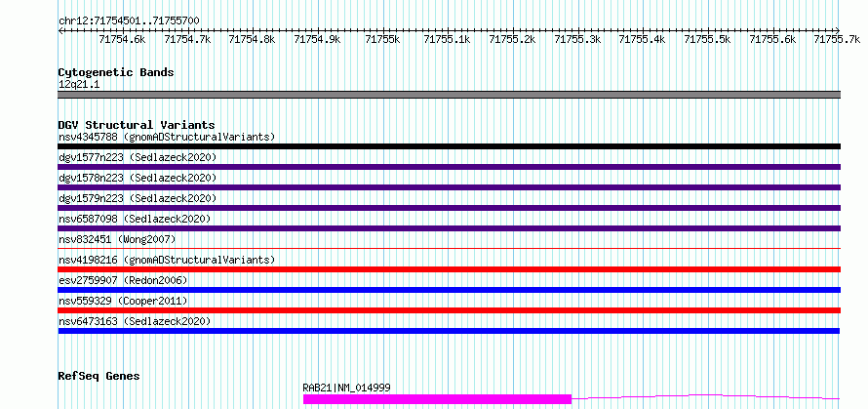
Task: Click the black nsv4345788 variant bar
Action: click(449, 146)
